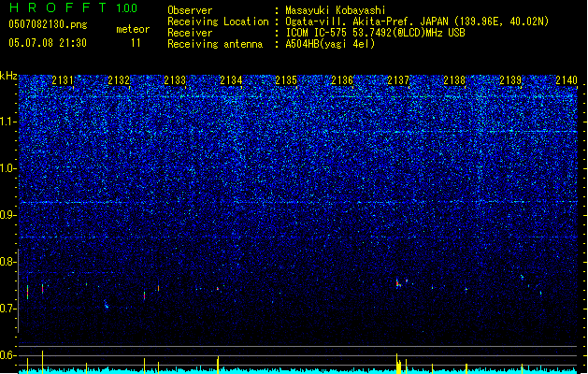Click the 2139 time marker
Screen dimensions: 588x374
(x=510, y=80)
